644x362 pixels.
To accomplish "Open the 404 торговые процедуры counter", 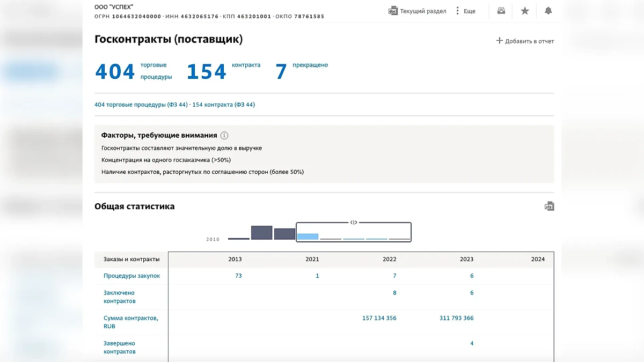I will coord(115,71).
